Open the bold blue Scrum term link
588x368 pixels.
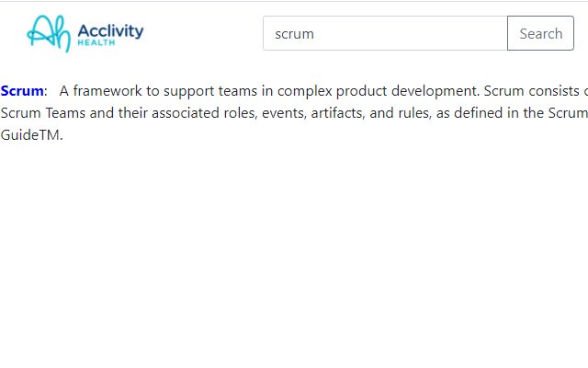pos(22,91)
